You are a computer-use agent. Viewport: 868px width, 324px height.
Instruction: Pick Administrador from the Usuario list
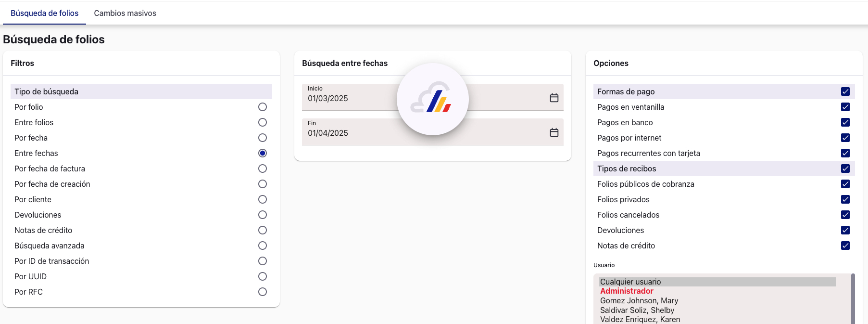click(x=627, y=291)
